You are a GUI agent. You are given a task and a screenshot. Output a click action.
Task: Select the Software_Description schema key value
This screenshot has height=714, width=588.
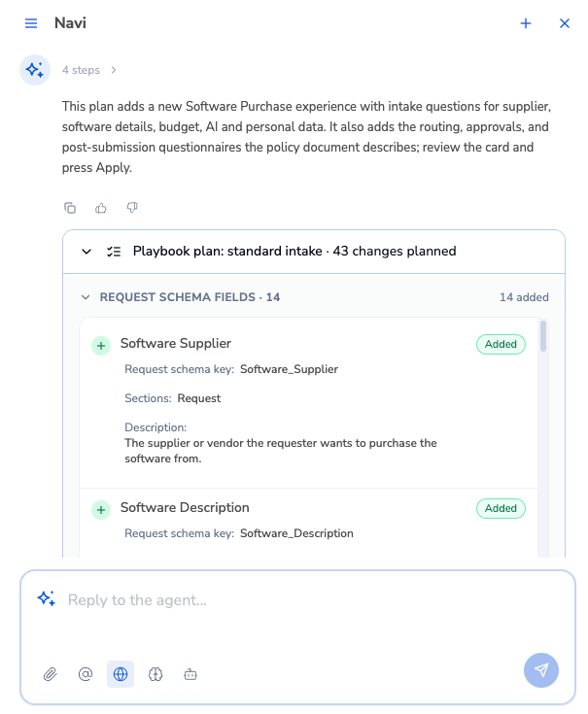coord(296,533)
